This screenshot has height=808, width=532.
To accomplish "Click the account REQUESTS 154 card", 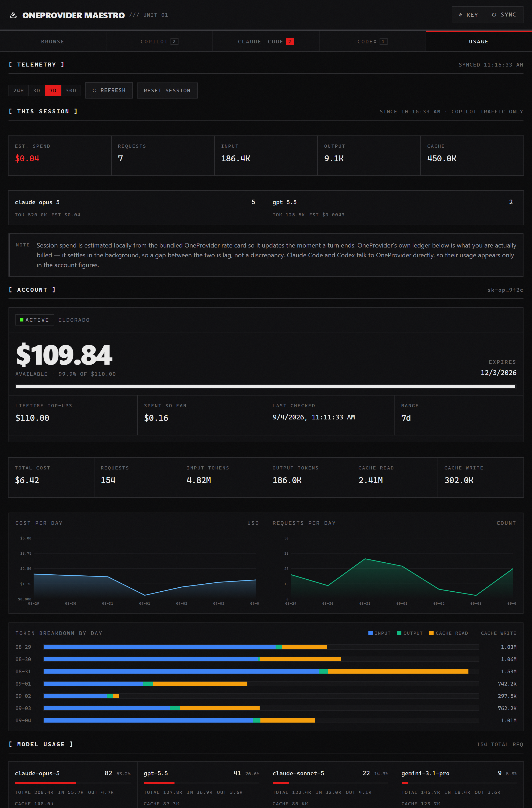I will 137,477.
